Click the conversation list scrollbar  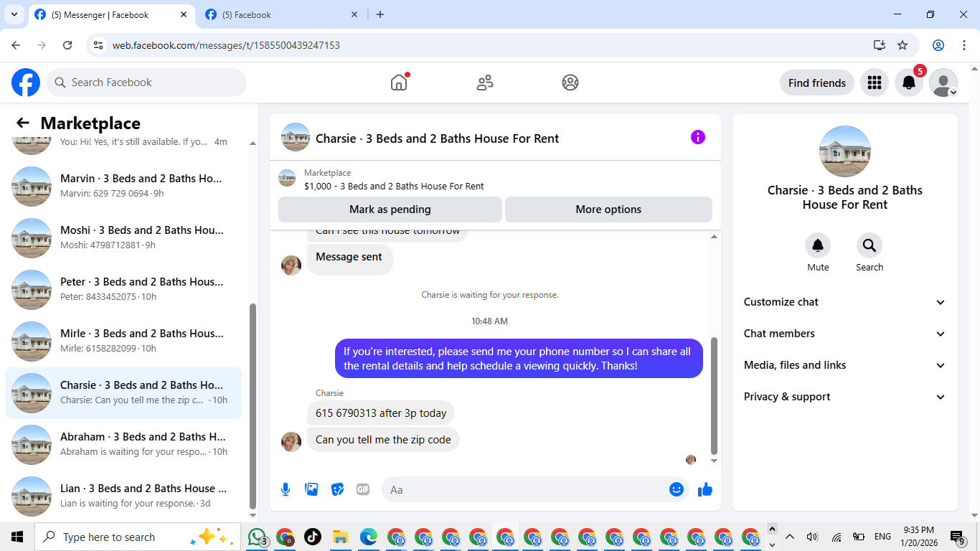click(x=253, y=405)
